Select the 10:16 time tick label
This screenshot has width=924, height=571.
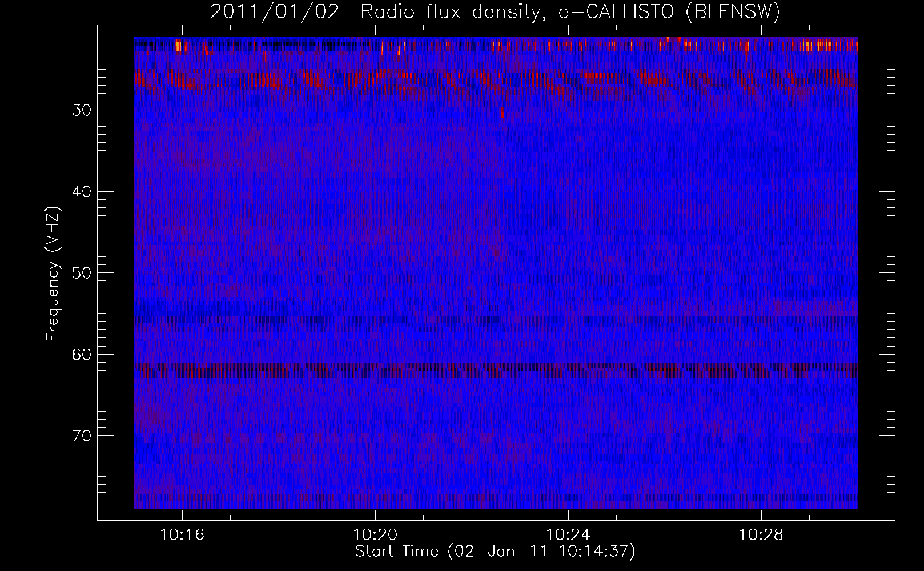click(183, 535)
